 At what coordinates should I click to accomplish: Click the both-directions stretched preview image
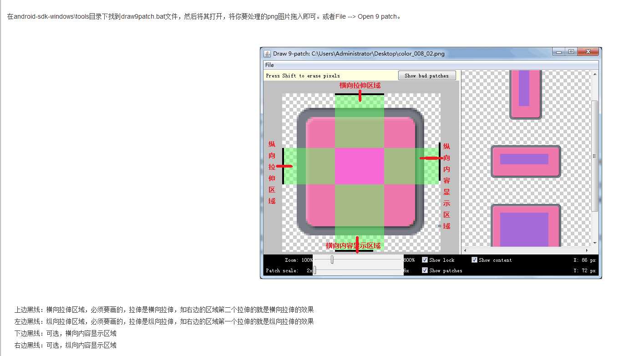coord(526,225)
